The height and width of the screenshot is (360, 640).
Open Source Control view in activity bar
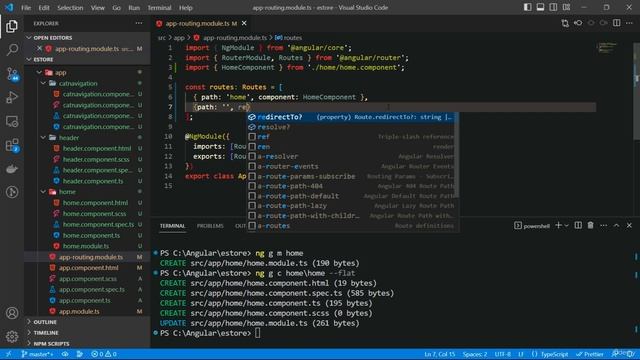(x=12, y=74)
